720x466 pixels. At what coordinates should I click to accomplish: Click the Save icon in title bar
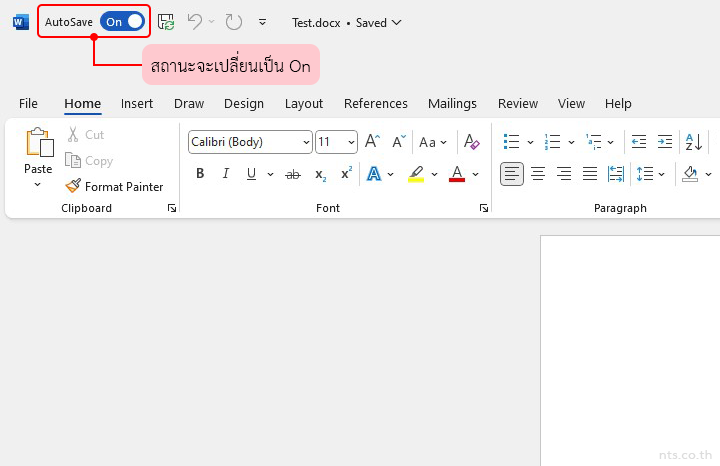(166, 21)
